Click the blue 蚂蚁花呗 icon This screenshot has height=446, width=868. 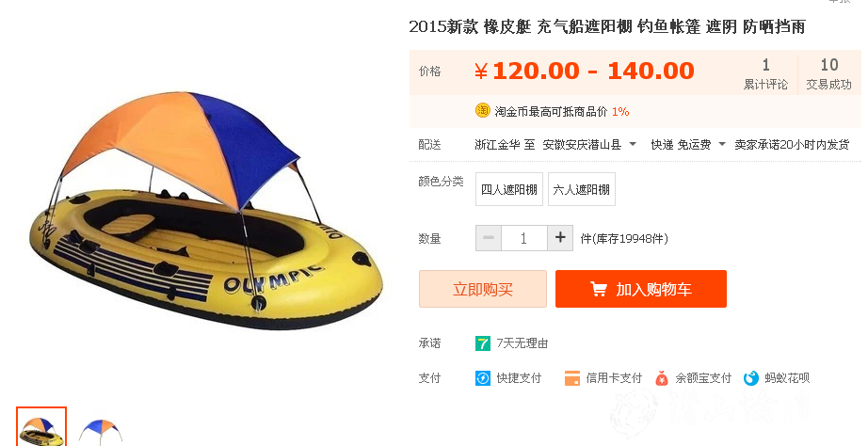click(751, 378)
